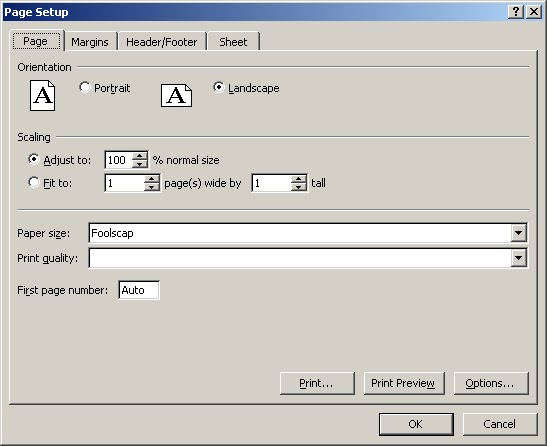Click the Adjust to percentage field showing 100

pyautogui.click(x=119, y=160)
